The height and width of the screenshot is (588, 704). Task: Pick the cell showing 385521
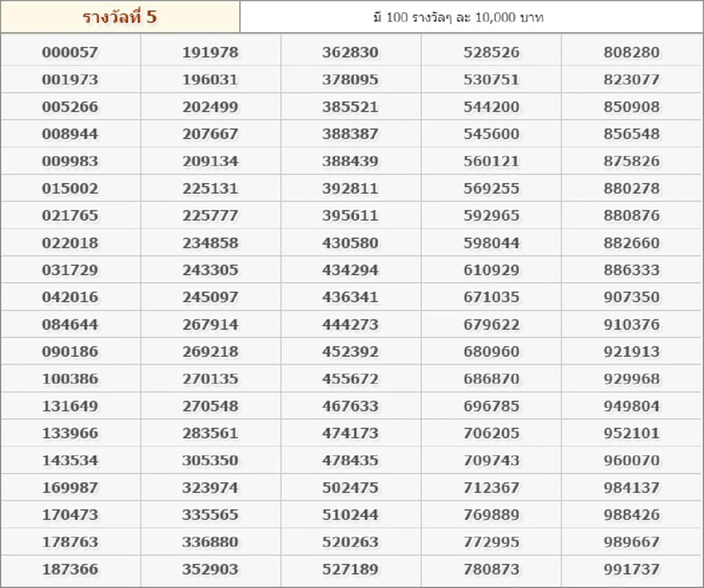(350, 107)
